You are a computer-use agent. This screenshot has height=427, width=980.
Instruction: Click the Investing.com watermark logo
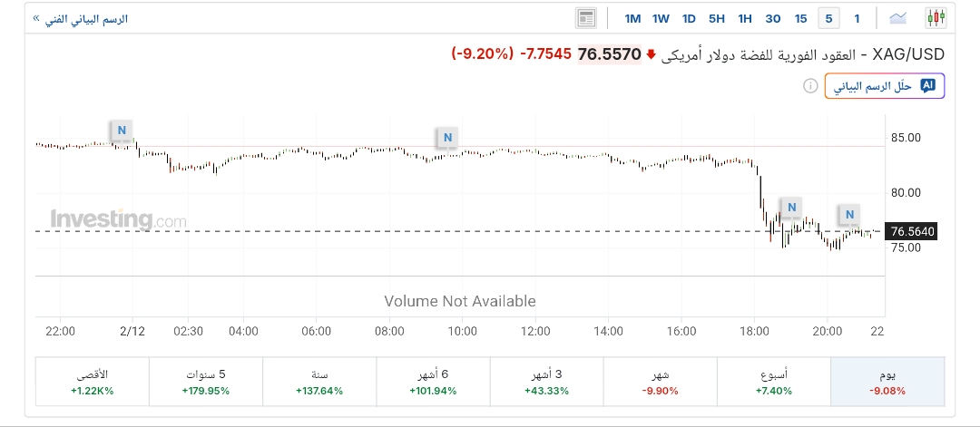click(118, 219)
